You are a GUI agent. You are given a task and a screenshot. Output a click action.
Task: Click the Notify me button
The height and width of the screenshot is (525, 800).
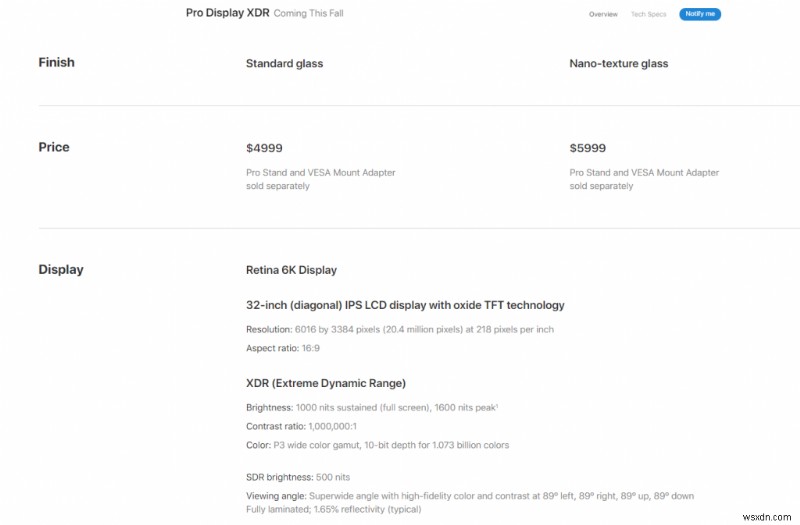click(x=699, y=15)
